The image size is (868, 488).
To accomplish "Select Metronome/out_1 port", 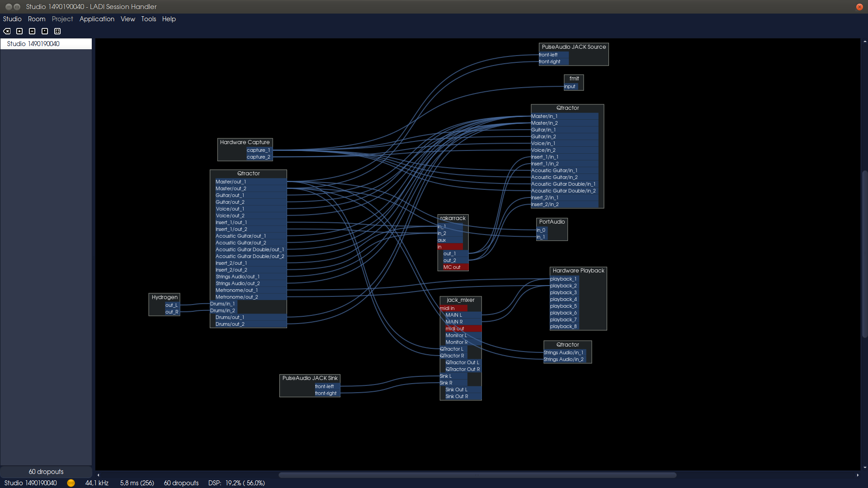I will point(250,291).
